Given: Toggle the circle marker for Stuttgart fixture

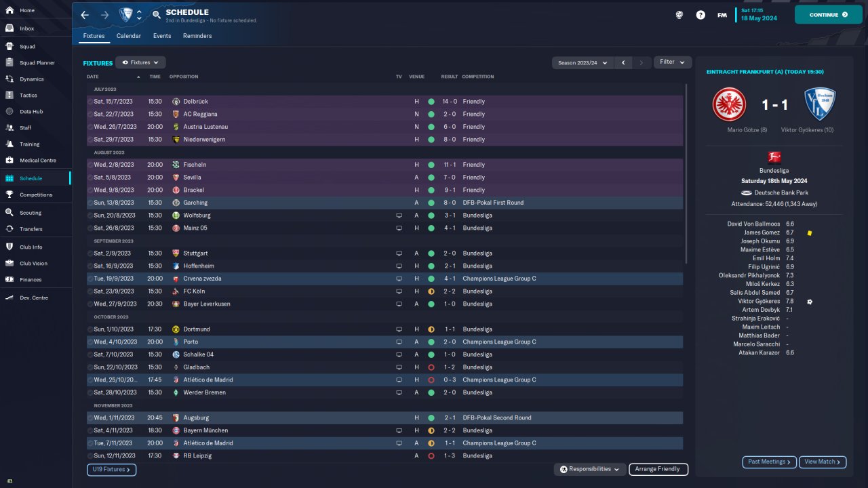Looking at the screenshot, I should 90,253.
